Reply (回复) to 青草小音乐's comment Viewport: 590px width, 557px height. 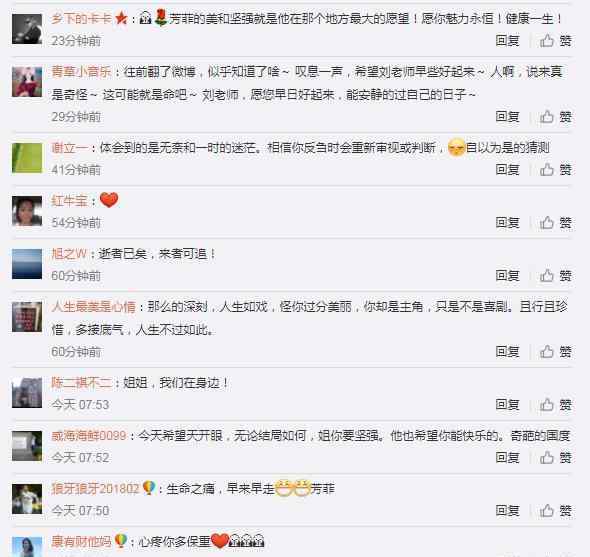508,117
